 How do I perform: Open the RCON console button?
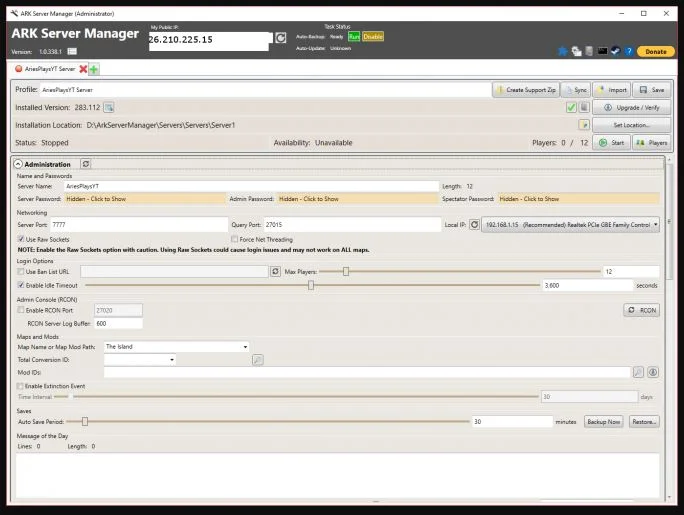(x=641, y=310)
